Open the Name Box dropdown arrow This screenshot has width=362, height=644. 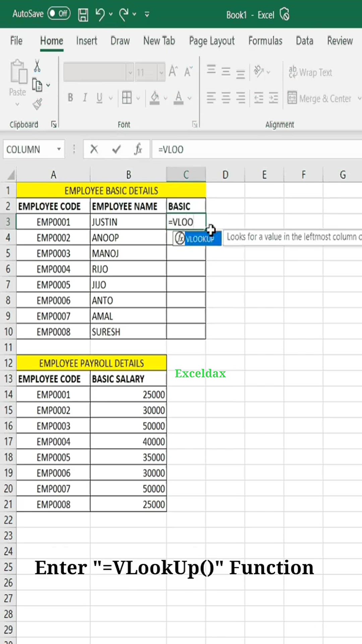[59, 149]
